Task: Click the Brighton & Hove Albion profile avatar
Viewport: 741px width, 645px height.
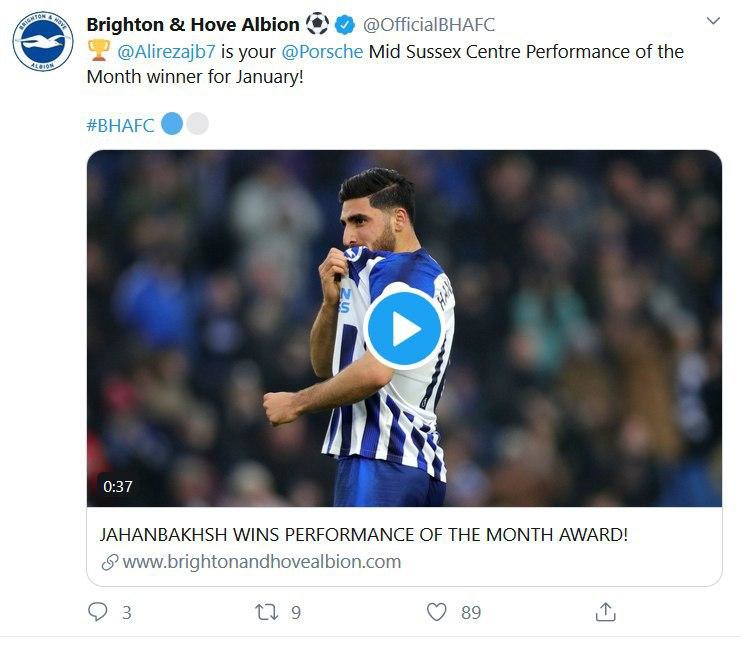Action: [43, 42]
